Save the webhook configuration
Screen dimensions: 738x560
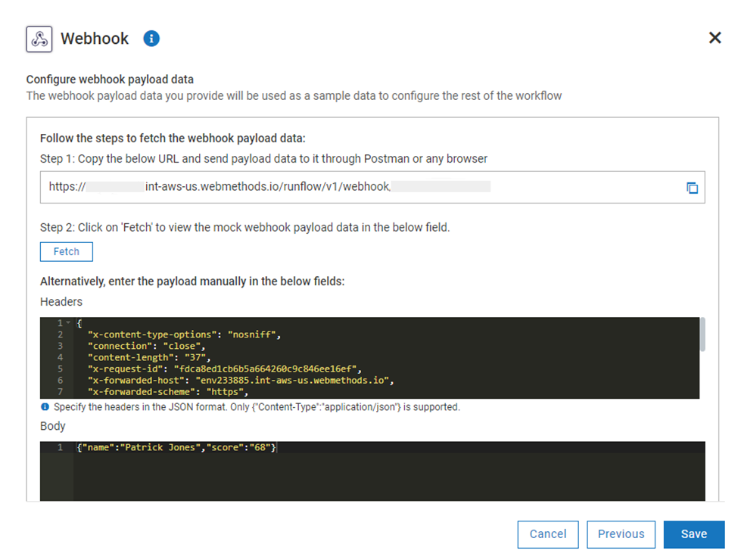[x=694, y=534]
